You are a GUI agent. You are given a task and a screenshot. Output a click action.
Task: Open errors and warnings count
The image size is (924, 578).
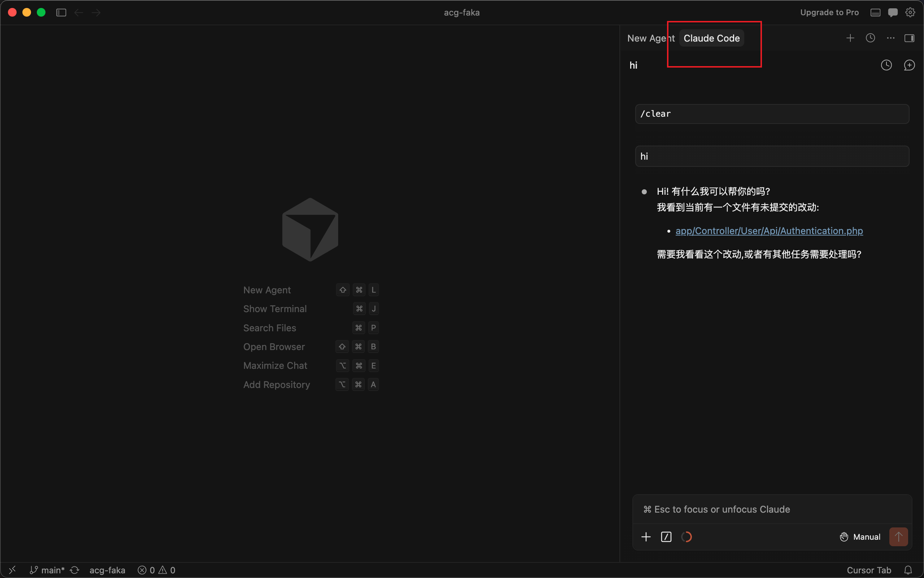(x=157, y=570)
